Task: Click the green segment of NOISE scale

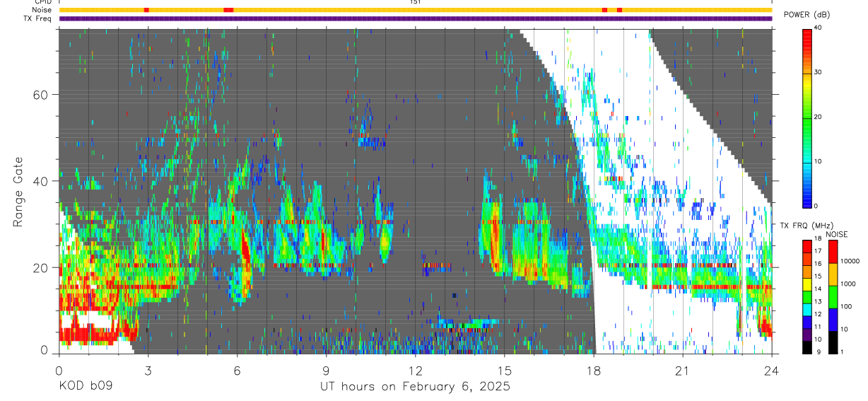Action: [x=833, y=297]
